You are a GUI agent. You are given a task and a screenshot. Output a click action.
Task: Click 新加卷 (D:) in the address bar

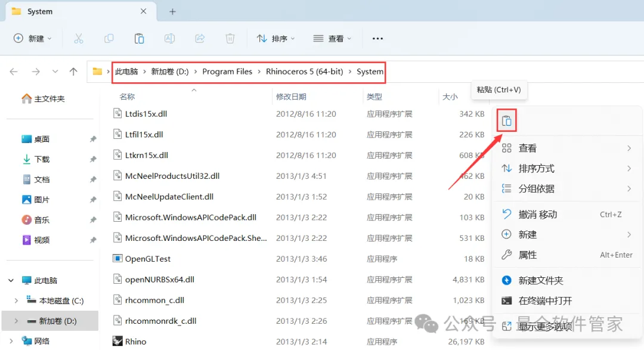tap(169, 72)
